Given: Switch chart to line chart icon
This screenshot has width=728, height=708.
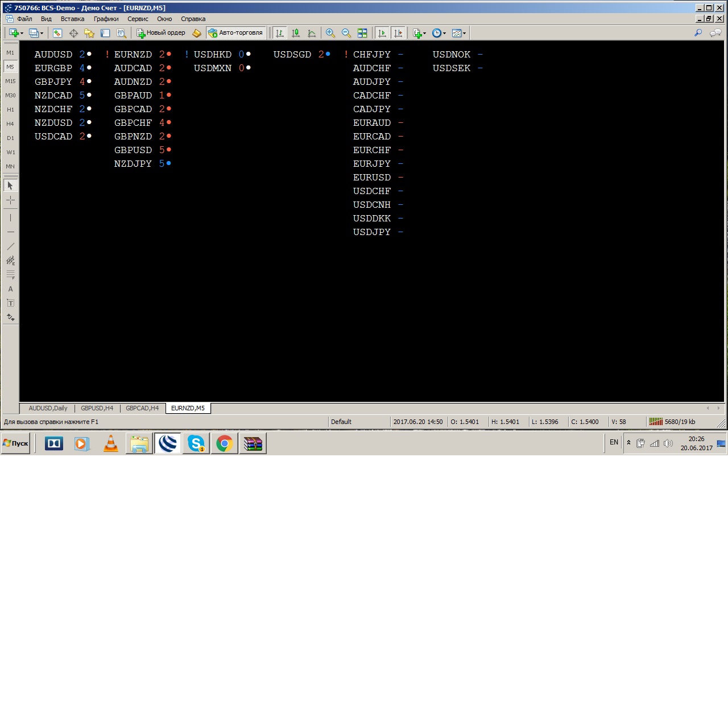Looking at the screenshot, I should point(312,33).
